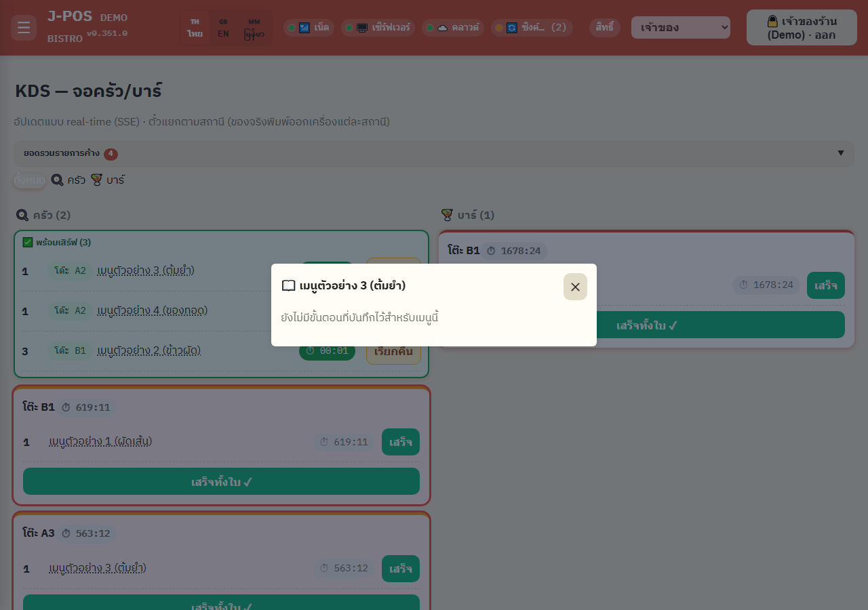868x610 pixels.
Task: Open the เมนูตัวอย่าง 1 (ผัดเส้น) item link
Action: pyautogui.click(x=100, y=442)
